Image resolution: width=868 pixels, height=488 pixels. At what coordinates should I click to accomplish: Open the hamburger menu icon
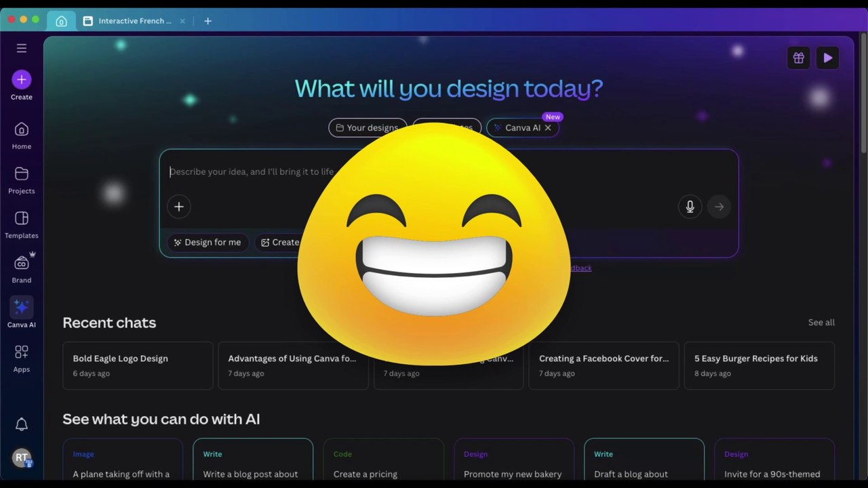22,48
